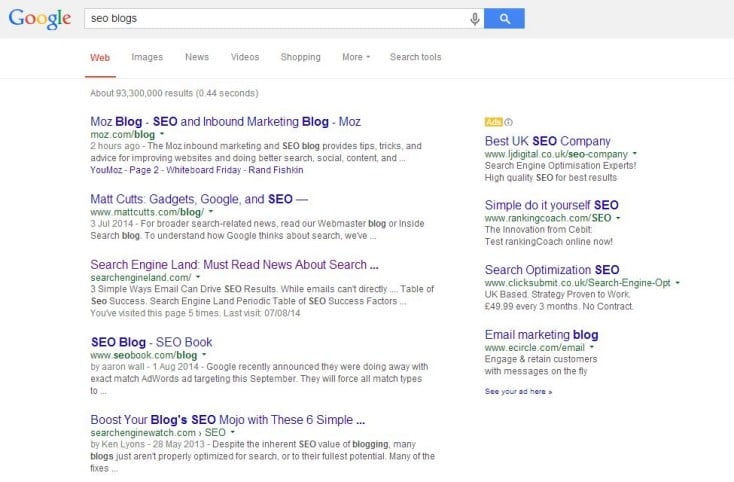Expand arrow beside ecircle.com/email ad URL
734x482 pixels.
(592, 347)
